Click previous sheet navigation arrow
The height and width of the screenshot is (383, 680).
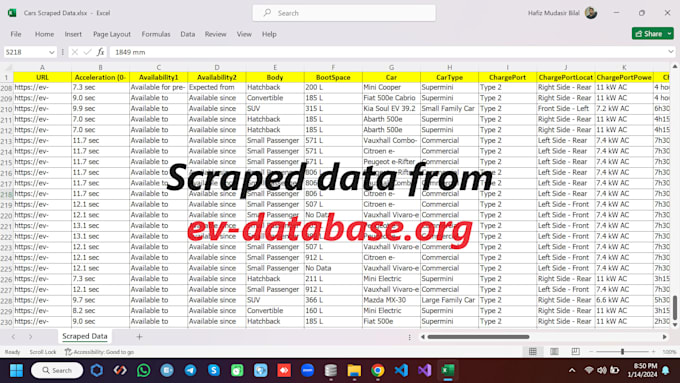click(x=13, y=337)
